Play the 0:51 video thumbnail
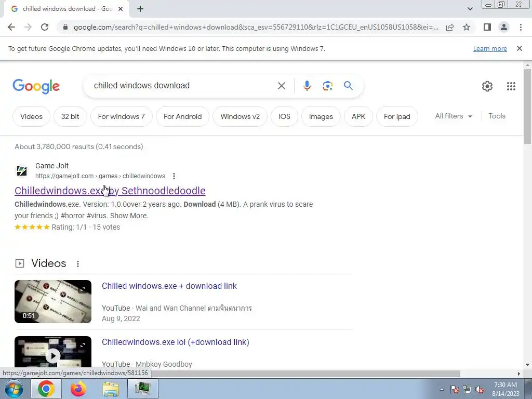Viewport: 532px width, 399px height. point(53,301)
